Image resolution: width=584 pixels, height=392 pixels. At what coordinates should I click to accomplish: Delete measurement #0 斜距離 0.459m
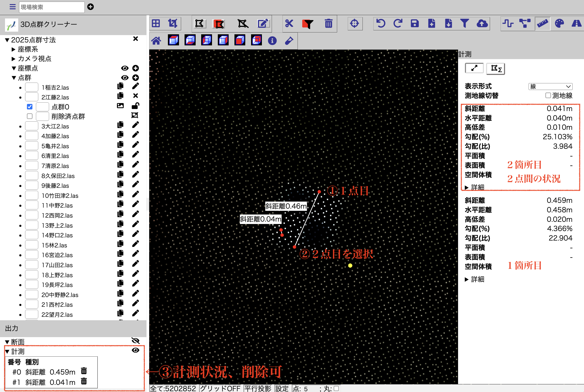tap(84, 371)
